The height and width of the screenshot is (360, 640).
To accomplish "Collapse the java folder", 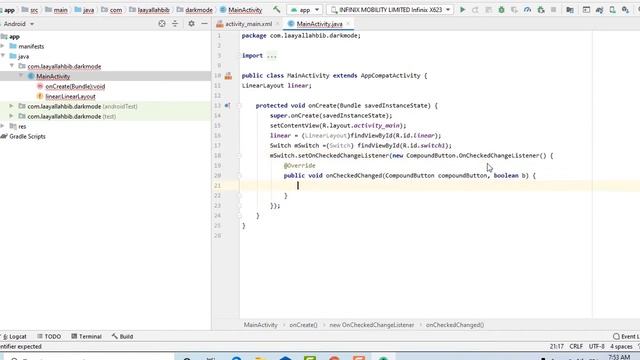I will point(3,56).
